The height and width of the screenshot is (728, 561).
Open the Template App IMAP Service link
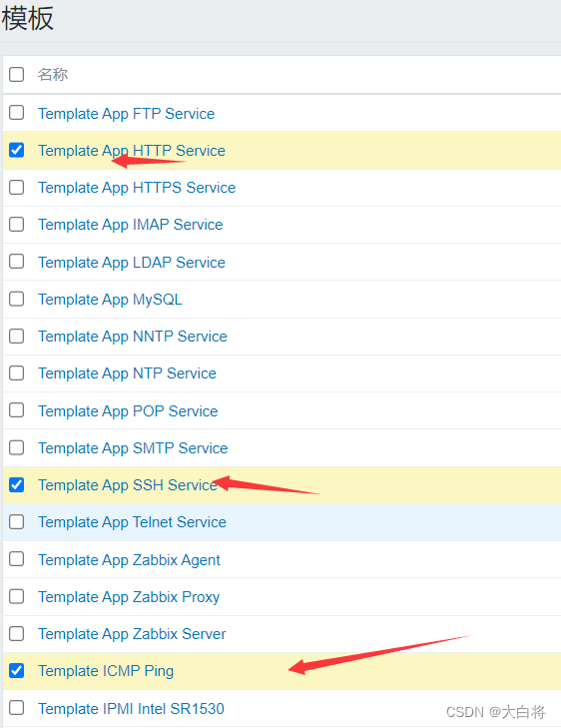coord(131,225)
